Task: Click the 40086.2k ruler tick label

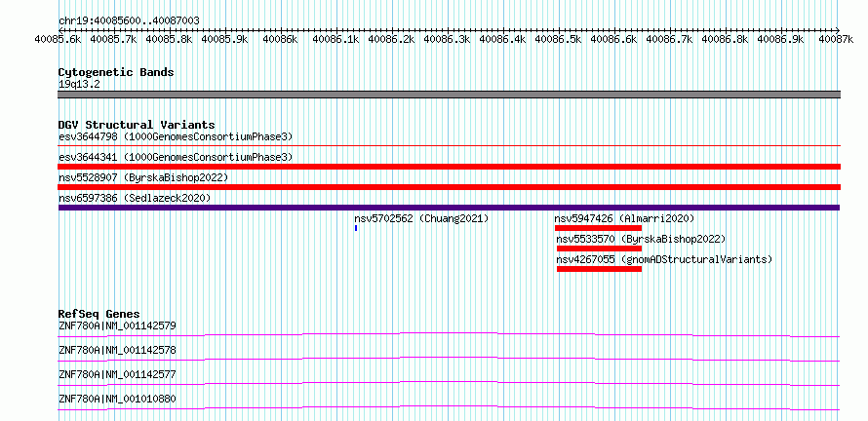Action: pos(391,39)
